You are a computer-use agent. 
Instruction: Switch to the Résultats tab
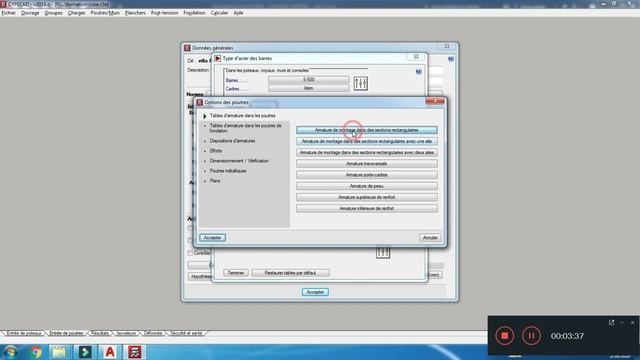coord(100,333)
